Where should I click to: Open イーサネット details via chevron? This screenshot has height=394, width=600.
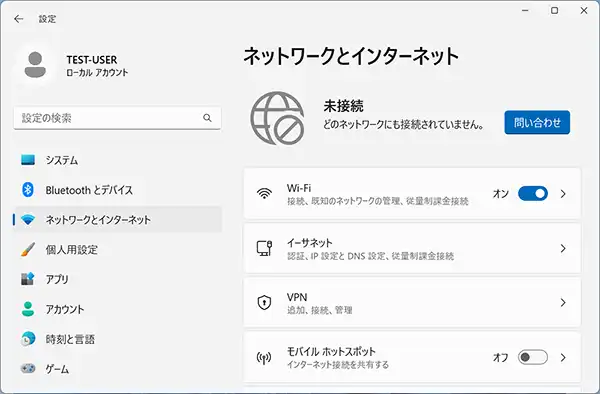[563, 248]
